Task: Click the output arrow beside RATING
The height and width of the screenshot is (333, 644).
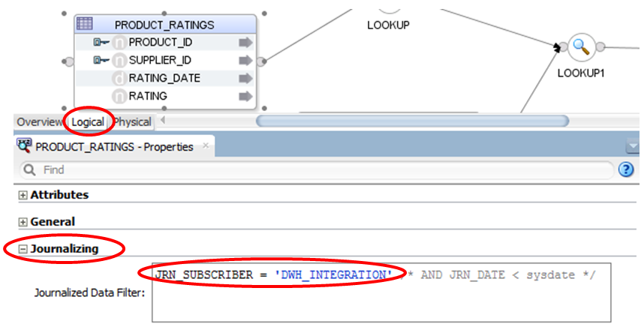Action: [x=245, y=96]
